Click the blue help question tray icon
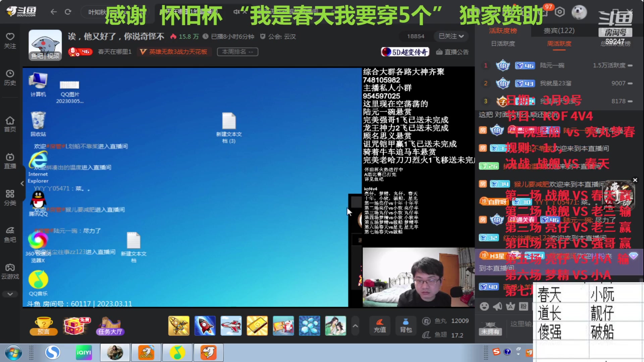 coord(507,352)
